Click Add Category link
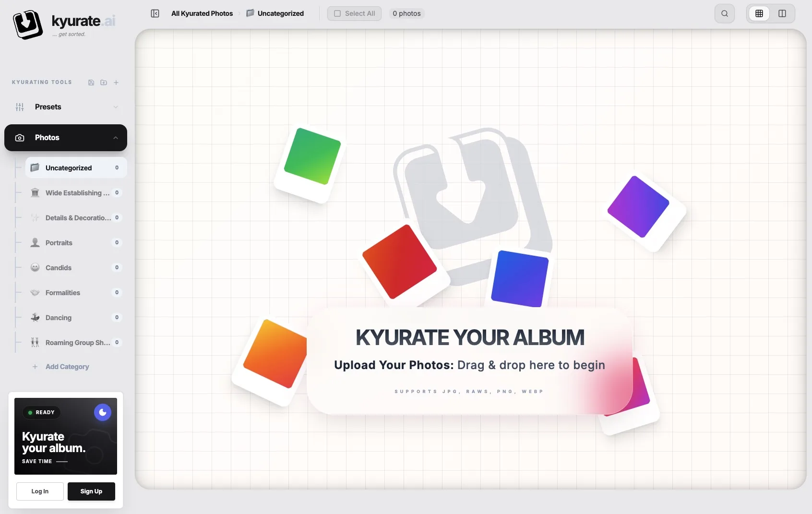The width and height of the screenshot is (812, 514). [67, 367]
